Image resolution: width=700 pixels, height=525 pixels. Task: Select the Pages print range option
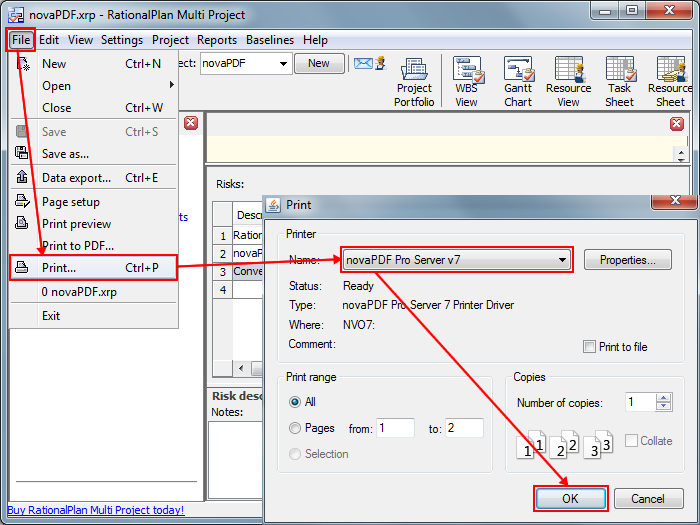[x=295, y=428]
